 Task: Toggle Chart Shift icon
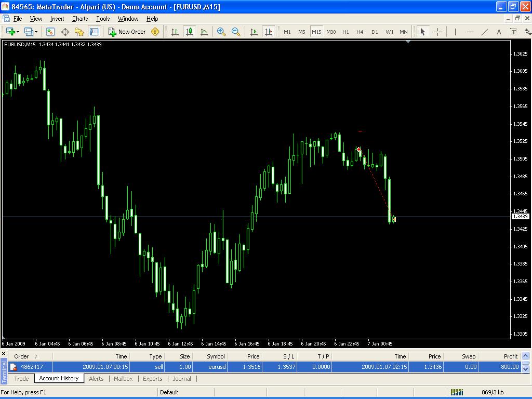tap(269, 32)
